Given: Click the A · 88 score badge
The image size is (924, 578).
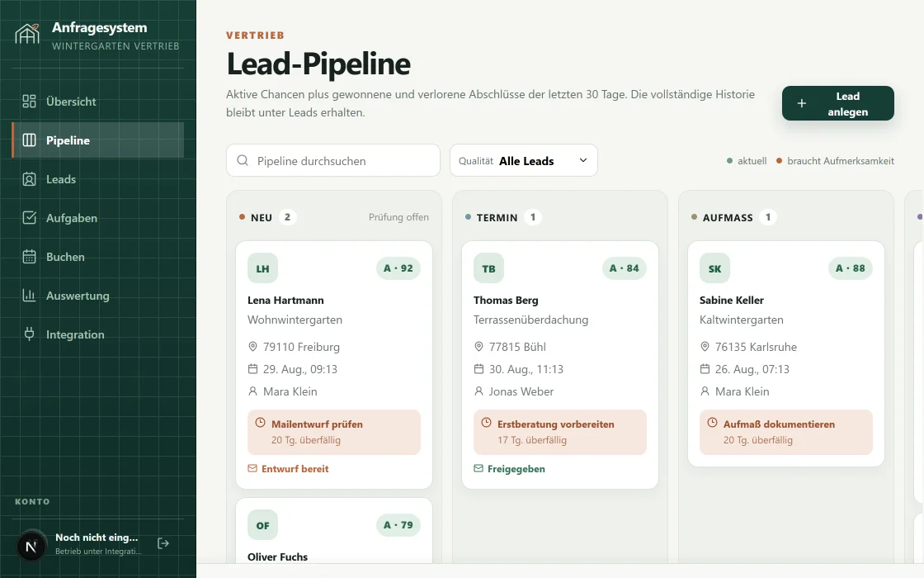Looking at the screenshot, I should click(x=851, y=268).
